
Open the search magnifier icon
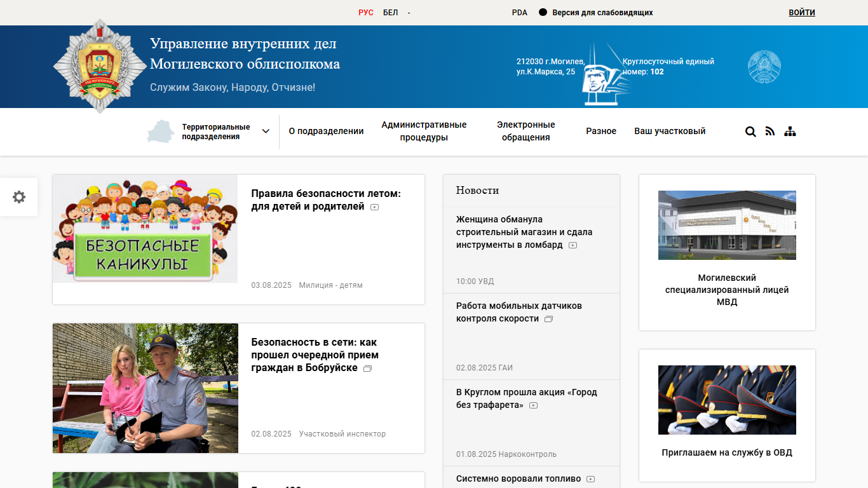750,132
